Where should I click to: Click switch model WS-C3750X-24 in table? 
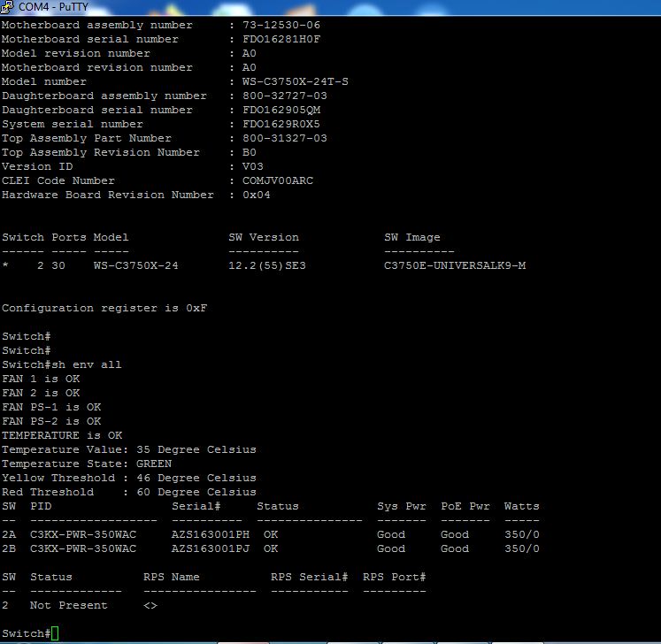tap(135, 265)
